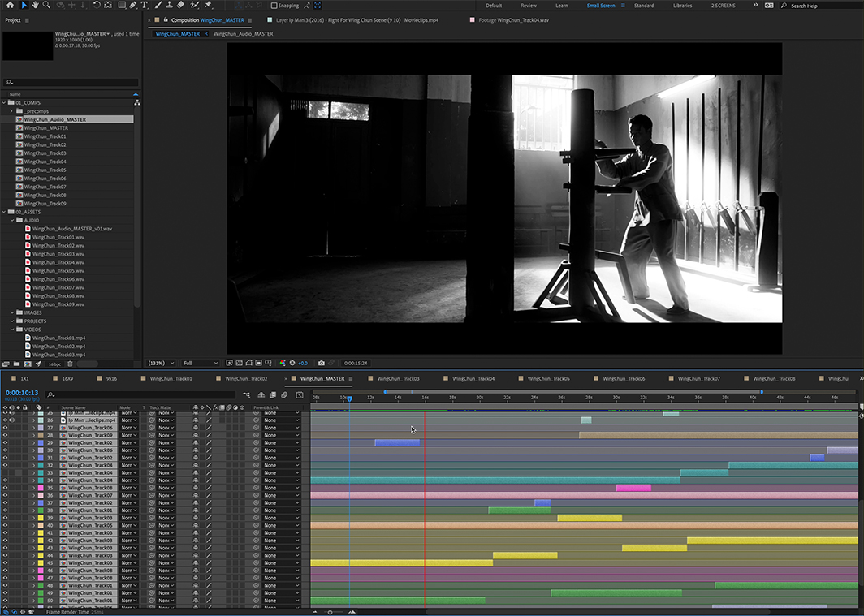Enable the Snapping checkbox
864x616 pixels.
tap(274, 6)
